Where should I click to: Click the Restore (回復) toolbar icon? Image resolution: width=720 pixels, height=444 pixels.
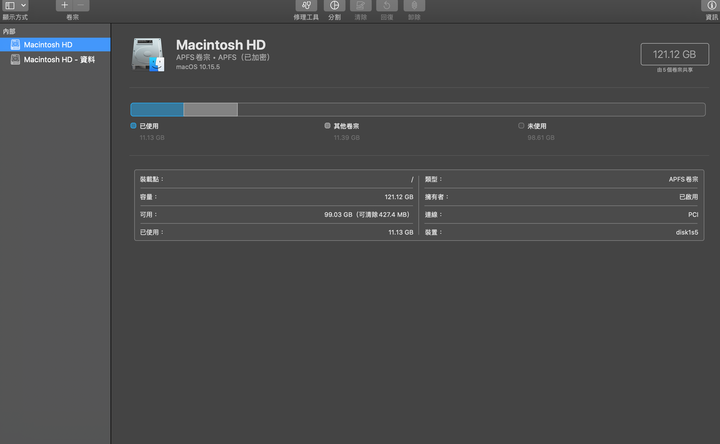[387, 6]
